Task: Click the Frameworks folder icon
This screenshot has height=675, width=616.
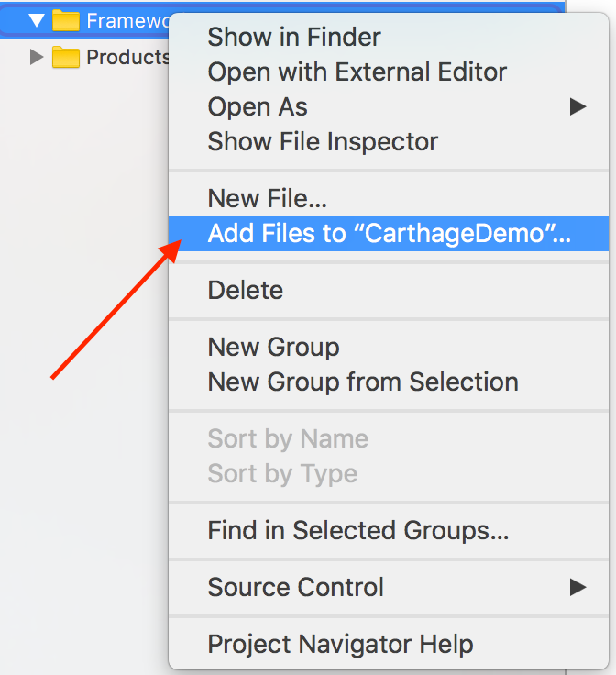Action: tap(66, 20)
